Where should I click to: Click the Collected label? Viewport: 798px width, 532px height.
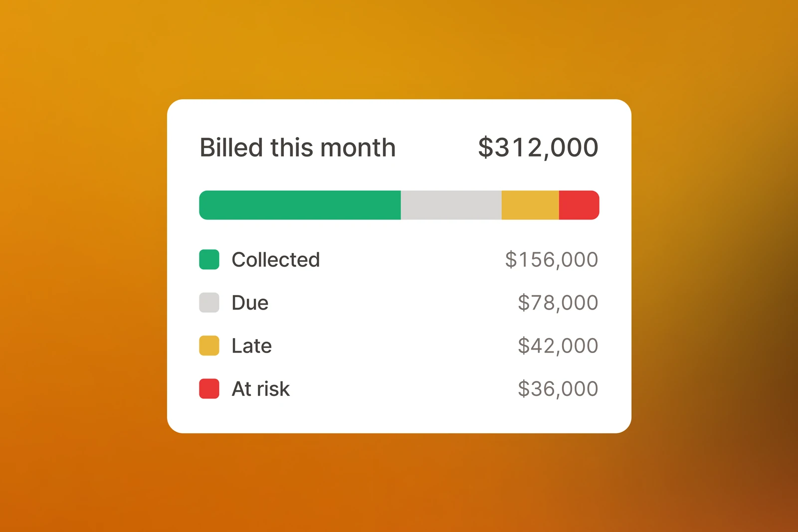pyautogui.click(x=276, y=260)
